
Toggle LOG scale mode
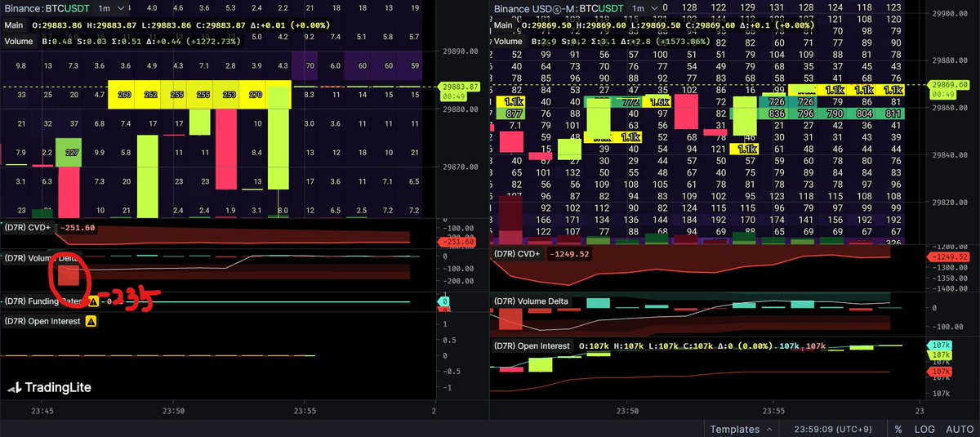(924, 429)
